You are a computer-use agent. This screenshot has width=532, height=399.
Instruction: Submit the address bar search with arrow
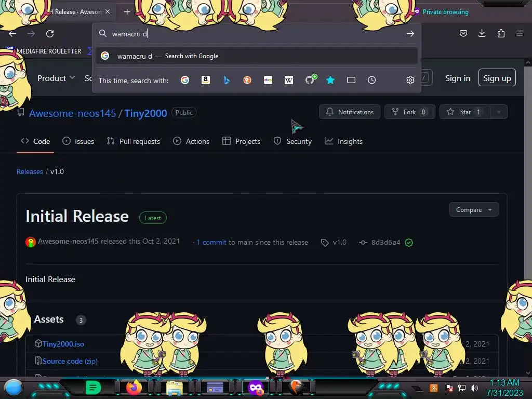tap(410, 34)
